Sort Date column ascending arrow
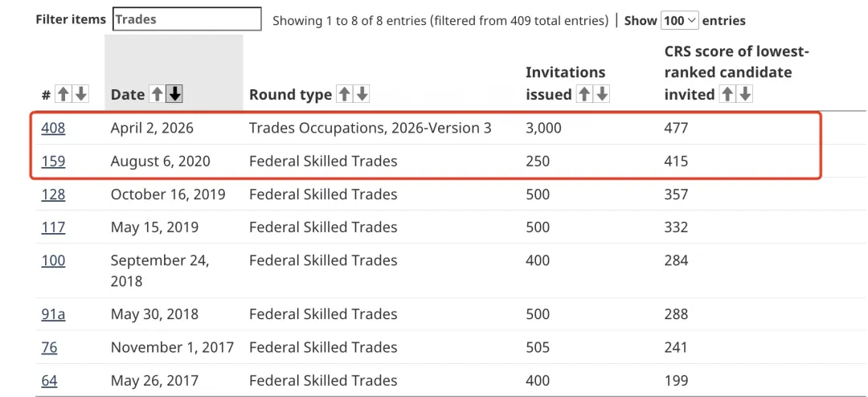The width and height of the screenshot is (868, 397). click(x=158, y=95)
